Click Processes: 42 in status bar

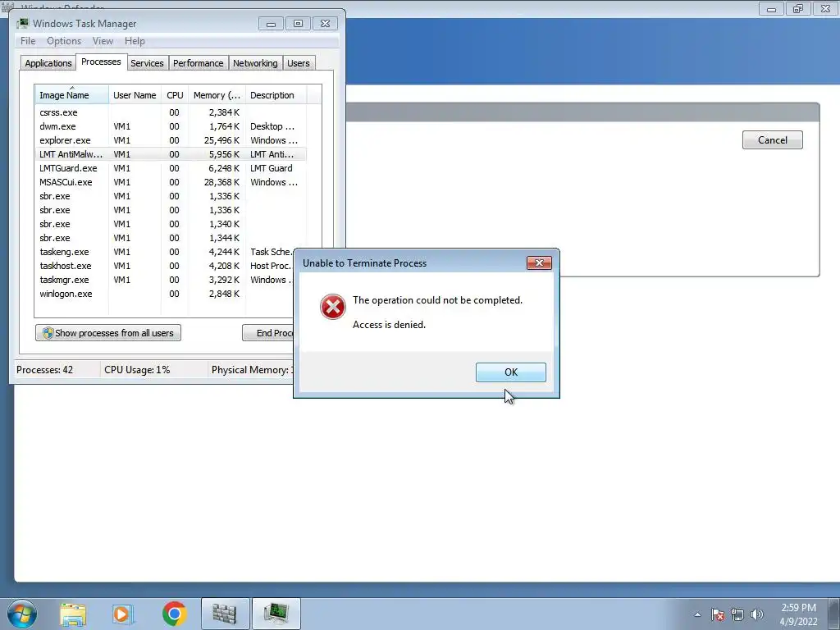44,370
